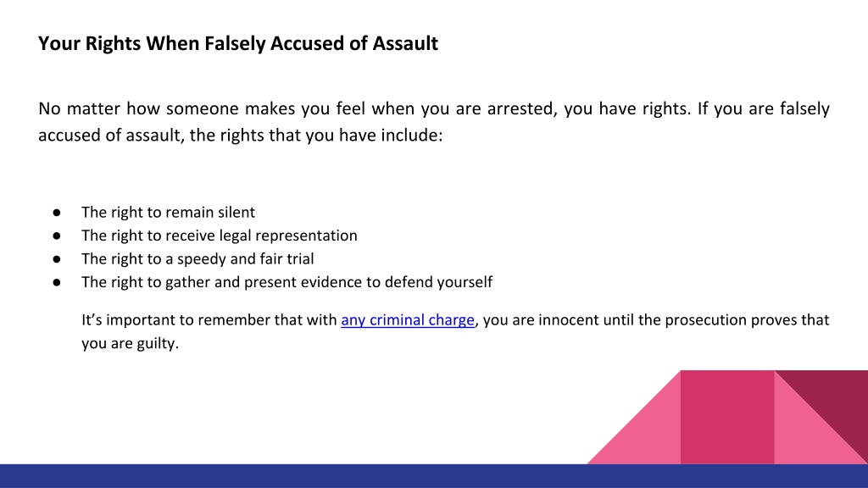Select the bullet "The right to remain silent"
The image size is (868, 488).
(x=169, y=213)
